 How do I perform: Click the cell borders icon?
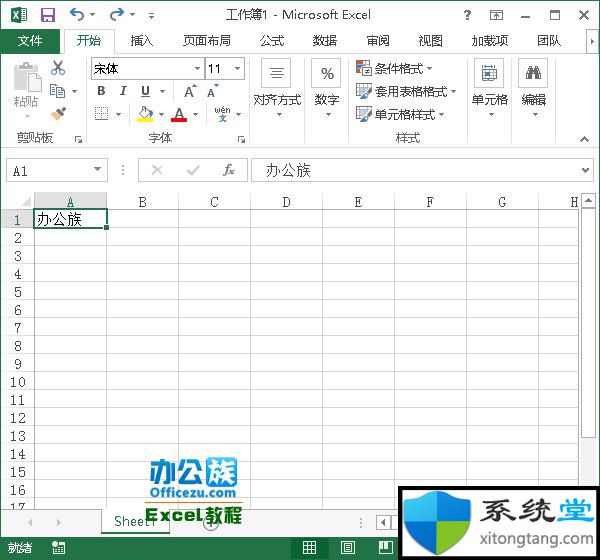click(101, 114)
